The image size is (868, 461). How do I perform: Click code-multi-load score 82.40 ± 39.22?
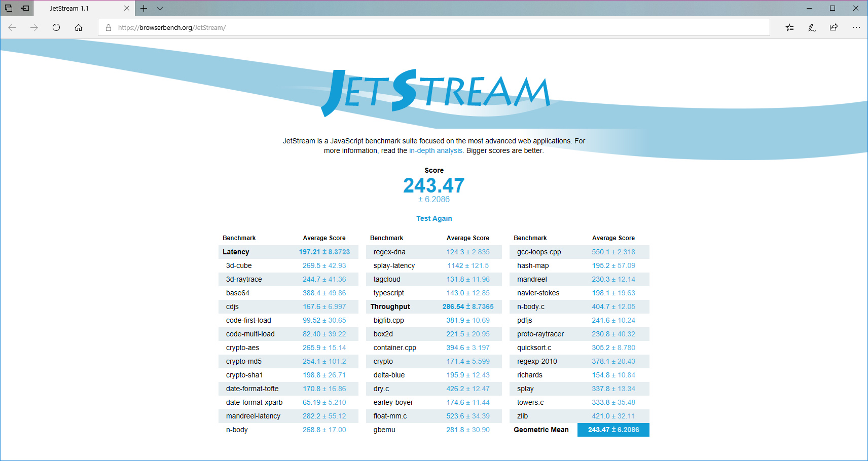tap(324, 334)
